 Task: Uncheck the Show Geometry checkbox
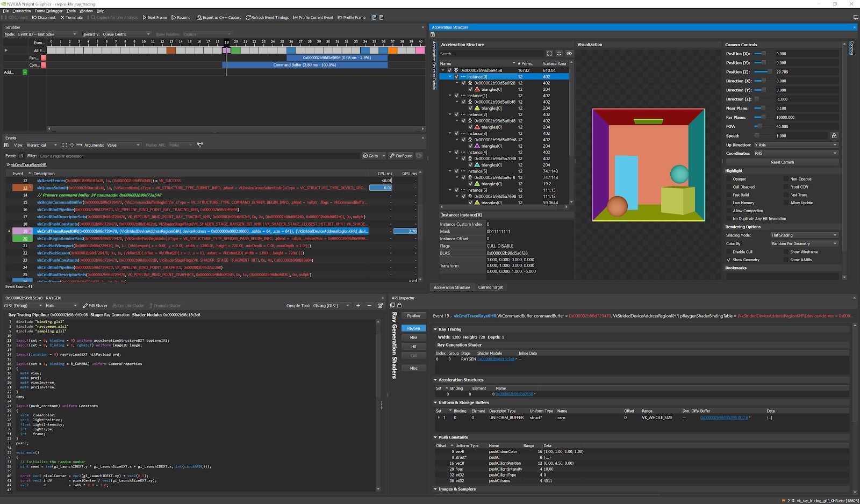[x=729, y=260]
